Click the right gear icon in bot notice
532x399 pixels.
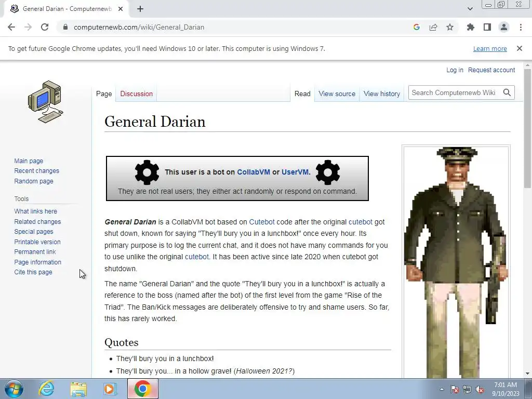(327, 172)
